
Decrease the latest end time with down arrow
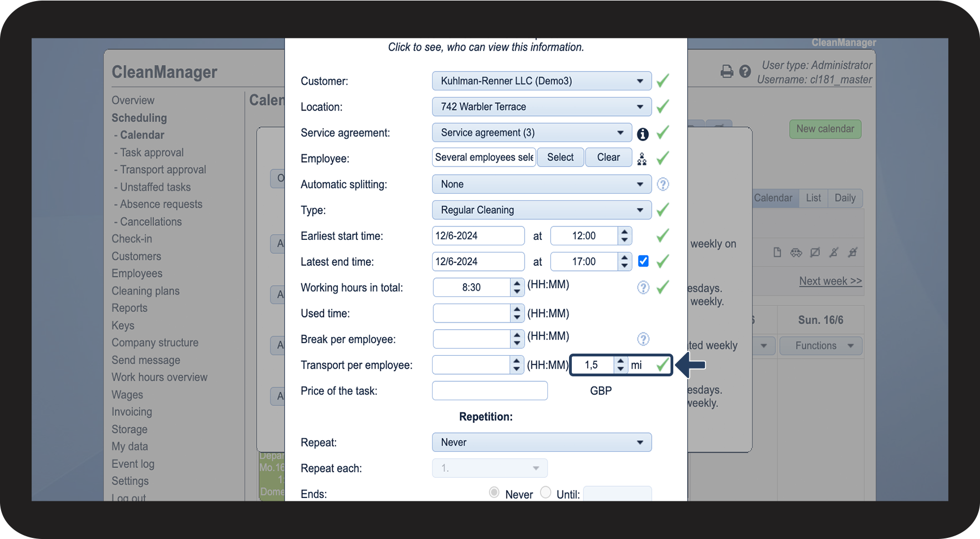625,266
